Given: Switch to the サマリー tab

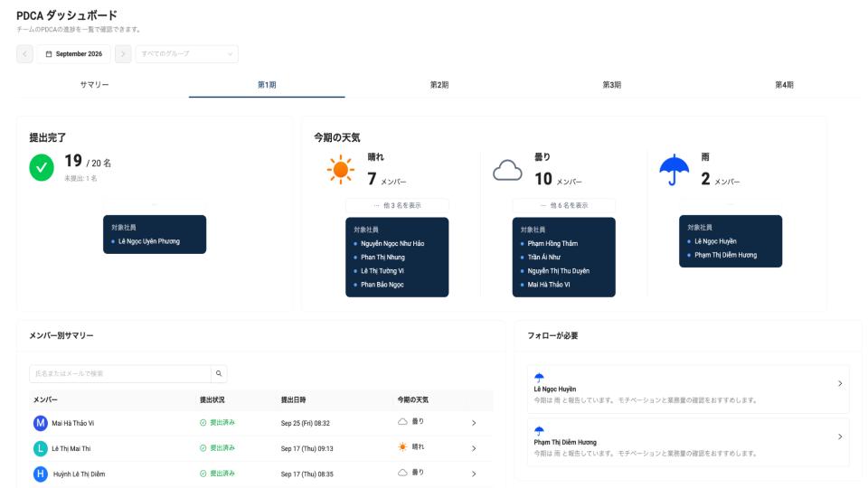Looking at the screenshot, I should [x=95, y=85].
